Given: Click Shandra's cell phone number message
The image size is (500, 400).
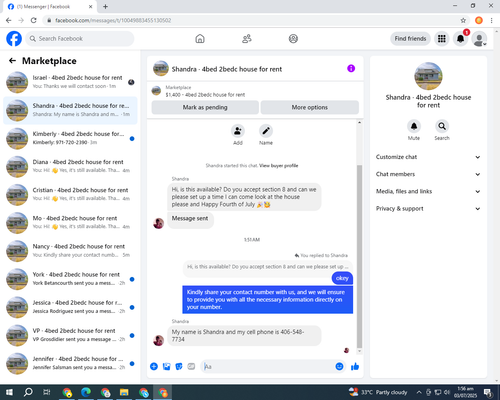Looking at the screenshot, I should click(x=244, y=336).
